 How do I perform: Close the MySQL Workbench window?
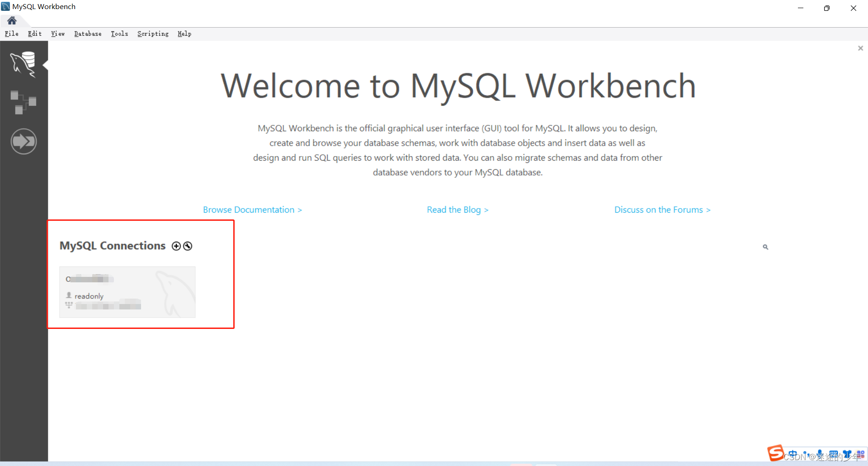point(854,8)
